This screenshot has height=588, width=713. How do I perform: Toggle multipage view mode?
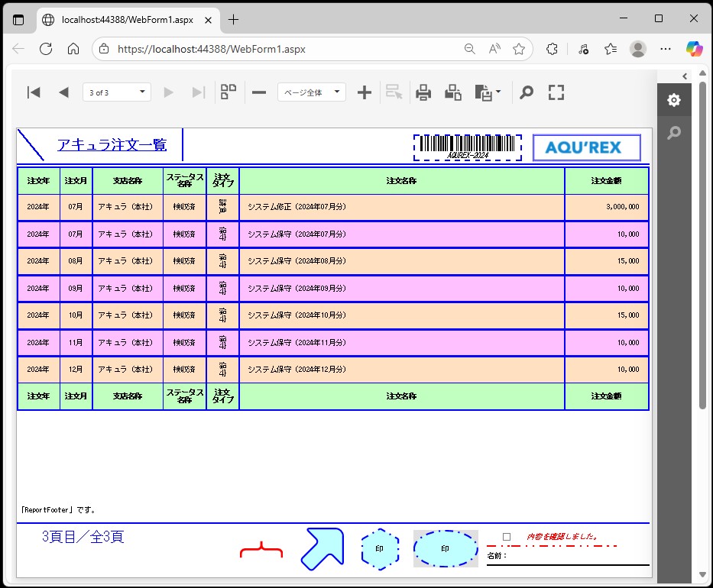(228, 92)
